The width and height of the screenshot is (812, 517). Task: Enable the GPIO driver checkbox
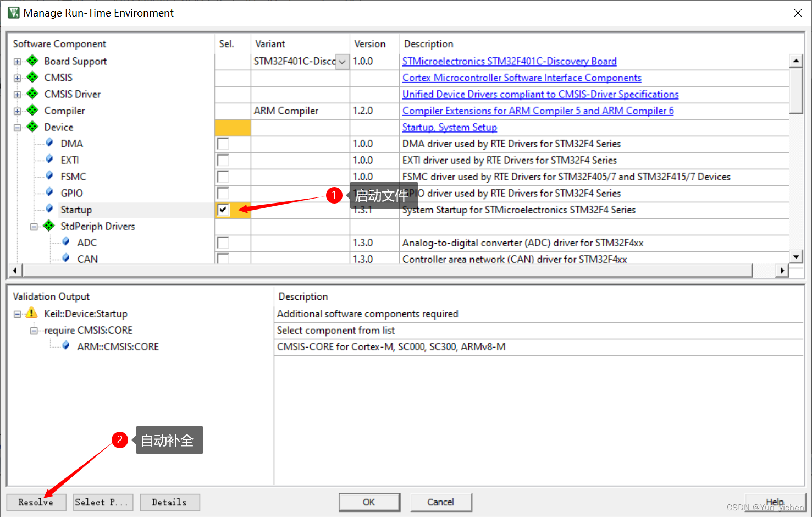[x=223, y=193]
